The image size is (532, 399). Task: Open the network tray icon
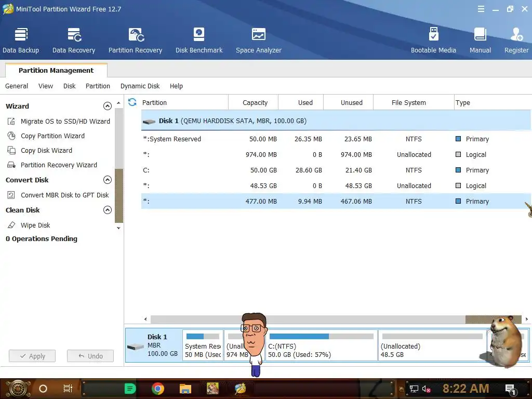click(x=414, y=389)
